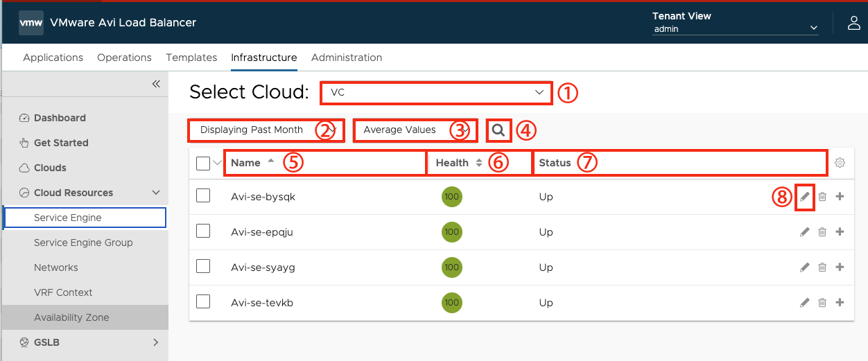
Task: Open the Infrastructure tab
Action: (264, 58)
